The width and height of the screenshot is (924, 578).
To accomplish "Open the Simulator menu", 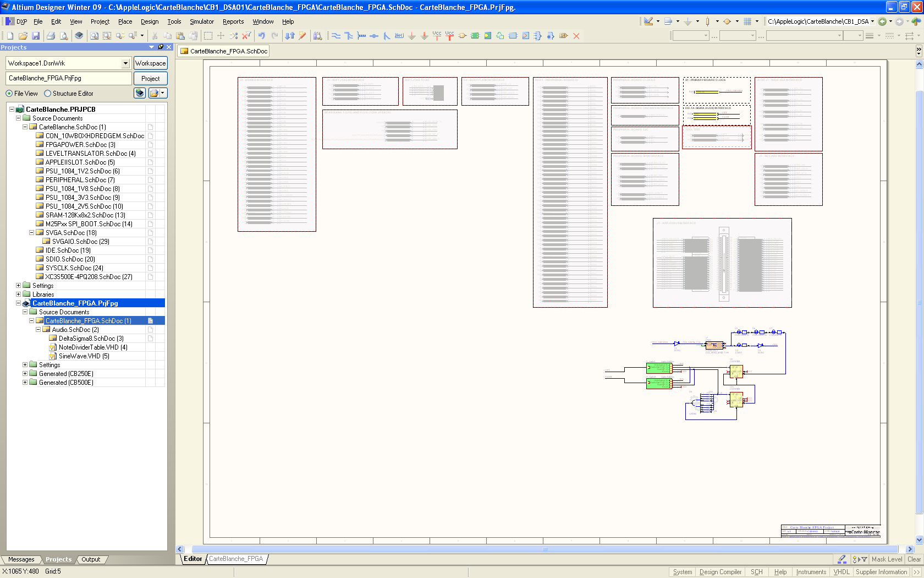I will coord(202,21).
